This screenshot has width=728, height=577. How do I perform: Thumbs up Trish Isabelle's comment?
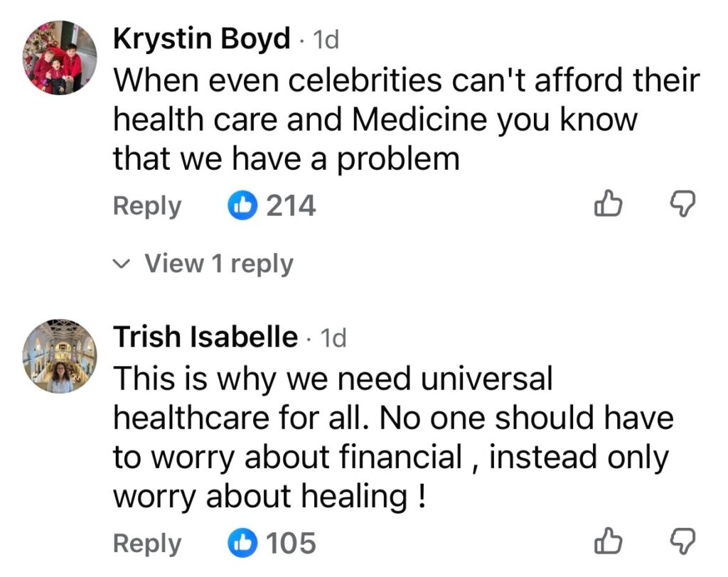[608, 543]
